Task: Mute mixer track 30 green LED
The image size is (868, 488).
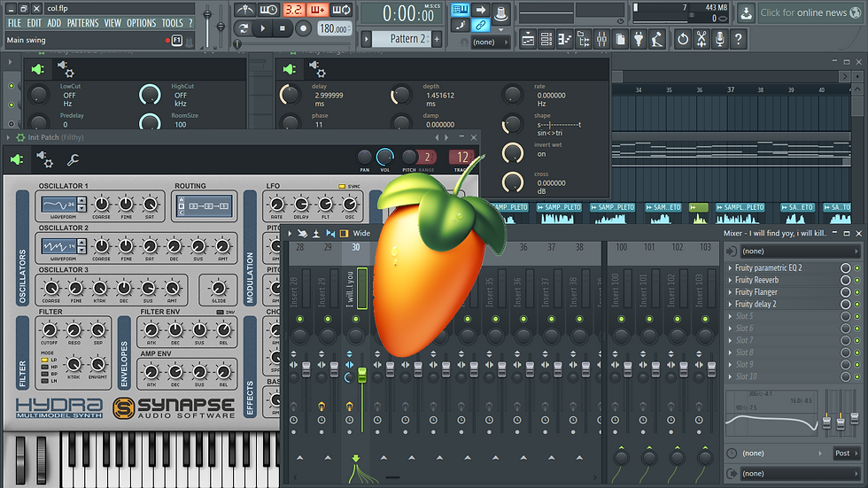Action: coord(356,319)
